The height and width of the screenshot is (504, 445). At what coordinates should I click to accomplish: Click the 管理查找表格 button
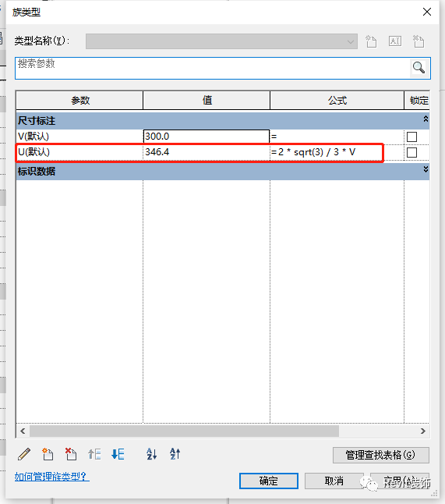tap(381, 455)
